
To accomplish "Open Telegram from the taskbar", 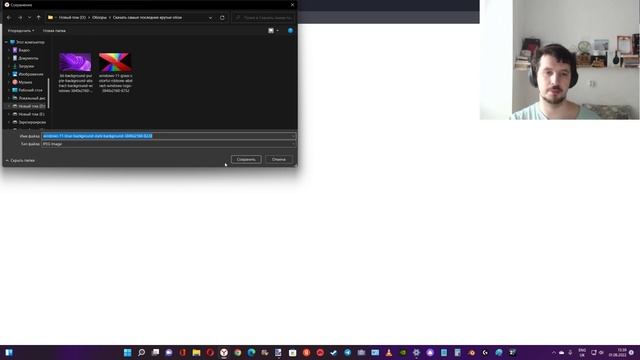I will tap(347, 353).
